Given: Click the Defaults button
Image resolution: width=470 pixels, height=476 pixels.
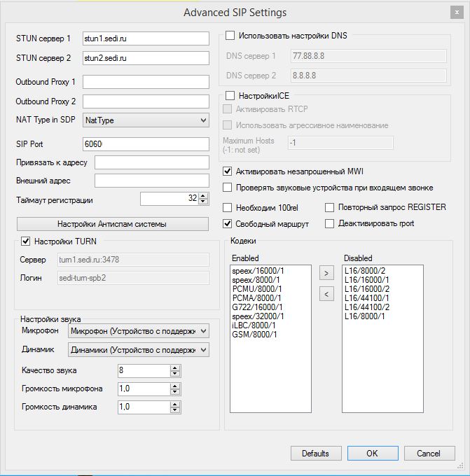Looking at the screenshot, I should click(x=316, y=454).
